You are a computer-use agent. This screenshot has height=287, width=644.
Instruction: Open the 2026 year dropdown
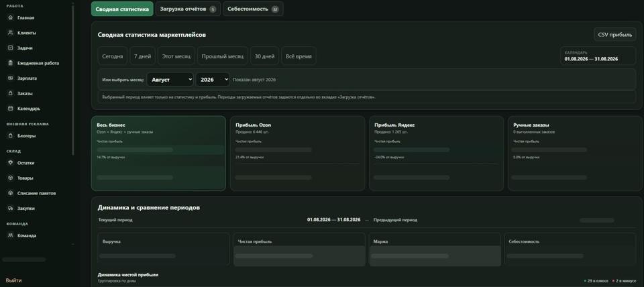[x=213, y=80]
